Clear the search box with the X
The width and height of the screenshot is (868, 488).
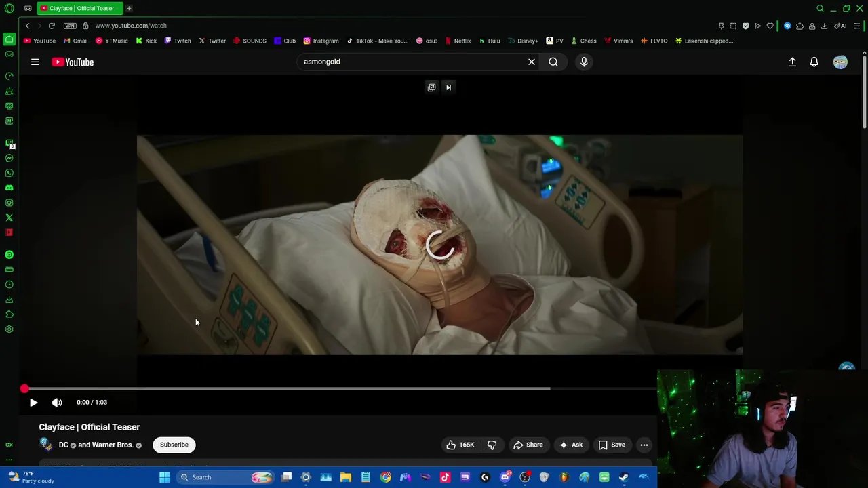[532, 62]
